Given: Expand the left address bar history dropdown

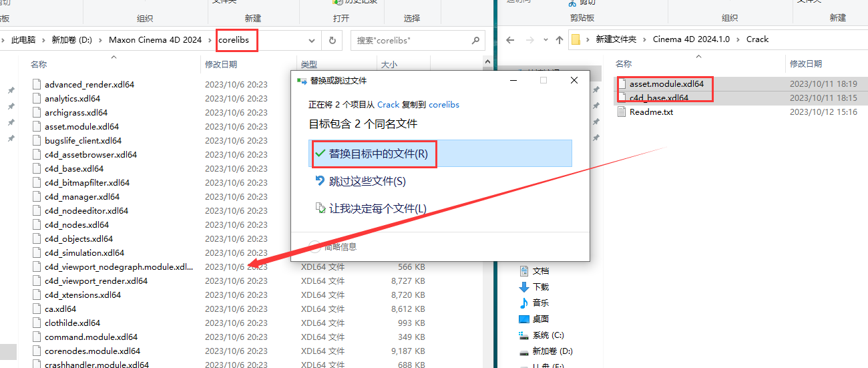Looking at the screenshot, I should tap(312, 40).
